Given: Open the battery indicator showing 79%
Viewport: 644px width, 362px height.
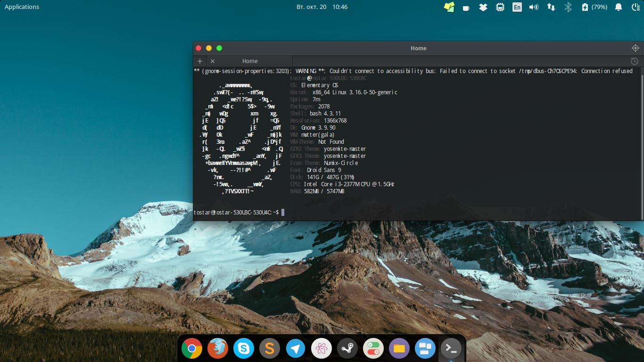Looking at the screenshot, I should (x=594, y=7).
